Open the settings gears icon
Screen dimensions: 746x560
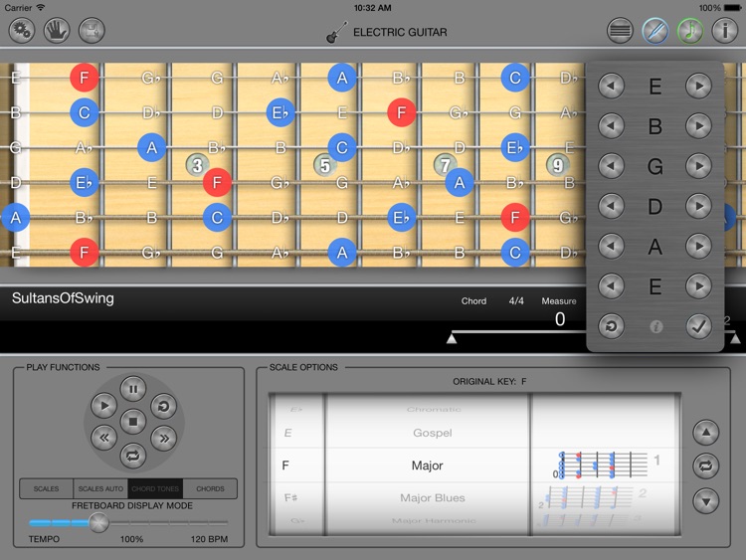point(22,31)
